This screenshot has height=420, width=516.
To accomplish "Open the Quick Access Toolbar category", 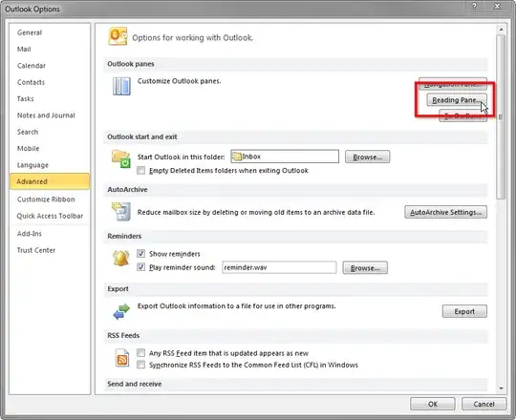I will (x=50, y=216).
